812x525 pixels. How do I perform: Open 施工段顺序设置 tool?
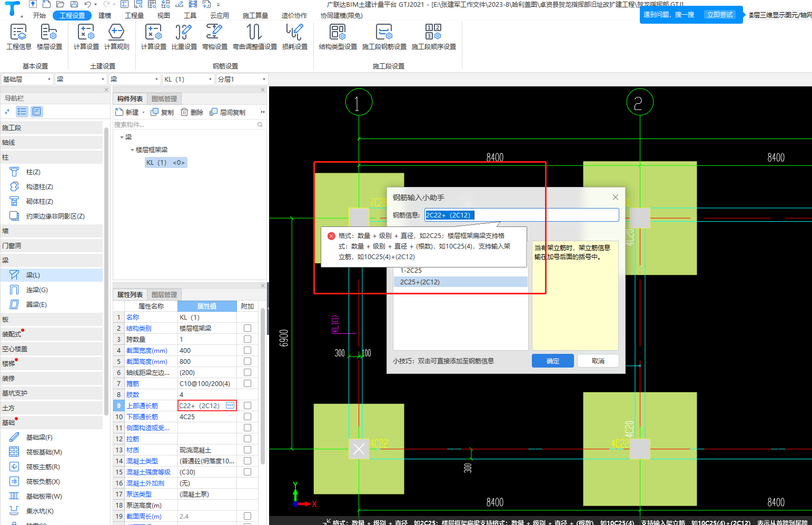[x=434, y=37]
